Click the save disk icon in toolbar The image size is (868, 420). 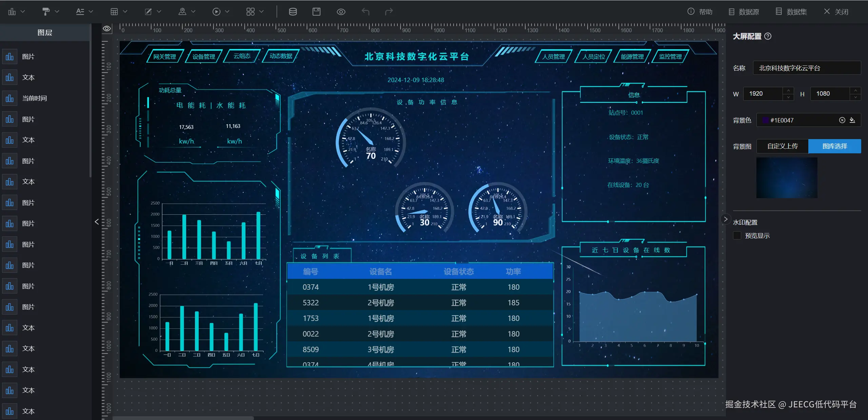(316, 12)
